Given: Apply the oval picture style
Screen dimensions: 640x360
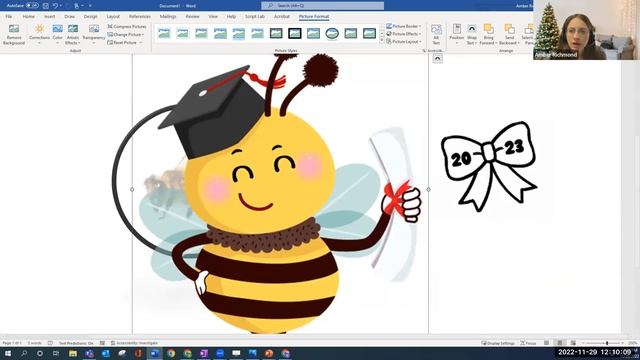Looking at the screenshot, I should 332,33.
